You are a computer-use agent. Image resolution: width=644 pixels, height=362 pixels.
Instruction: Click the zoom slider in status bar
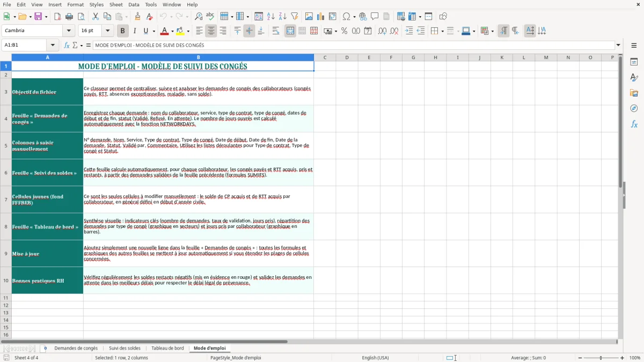601,358
